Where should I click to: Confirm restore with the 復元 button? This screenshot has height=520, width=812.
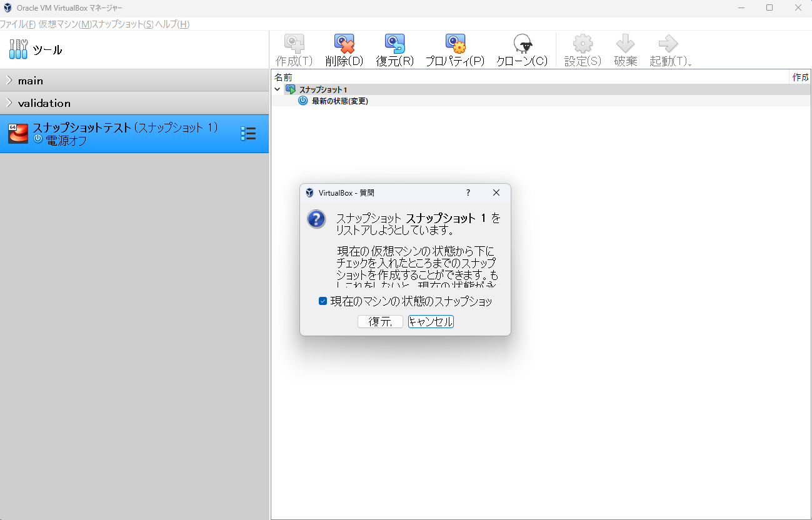click(380, 321)
